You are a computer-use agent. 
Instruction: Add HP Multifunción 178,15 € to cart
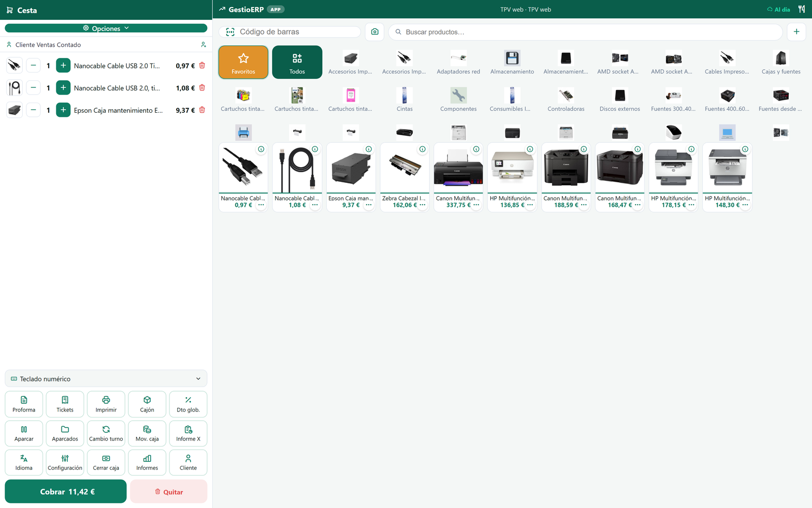pyautogui.click(x=673, y=168)
